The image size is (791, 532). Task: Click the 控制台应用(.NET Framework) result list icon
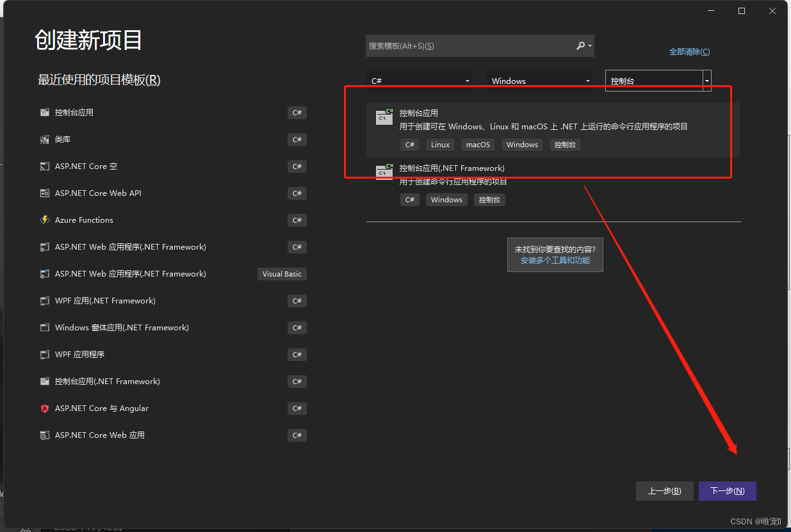pos(384,172)
